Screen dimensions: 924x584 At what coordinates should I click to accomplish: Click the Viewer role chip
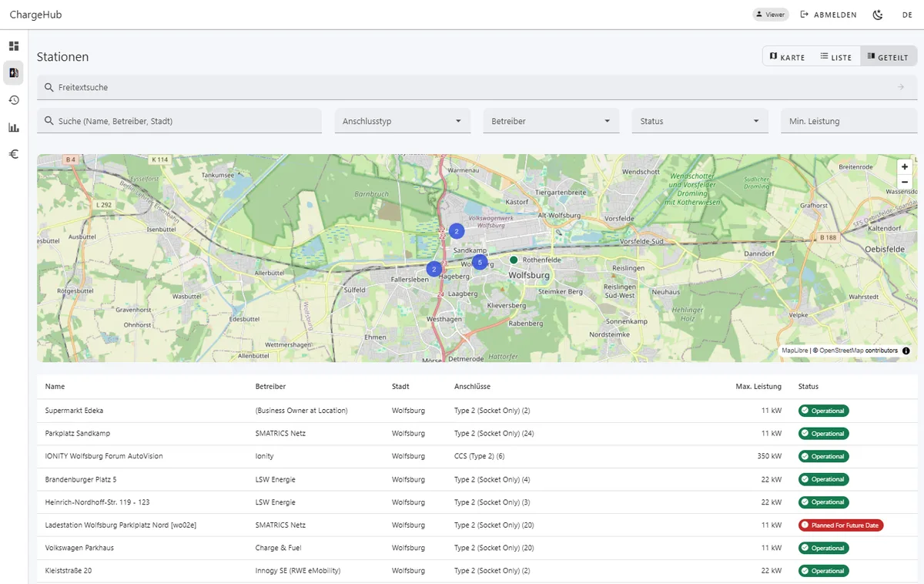point(770,15)
